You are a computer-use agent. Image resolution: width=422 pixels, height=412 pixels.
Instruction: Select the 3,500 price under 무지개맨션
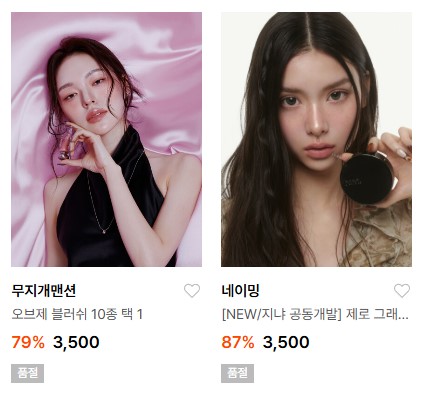[x=76, y=342]
